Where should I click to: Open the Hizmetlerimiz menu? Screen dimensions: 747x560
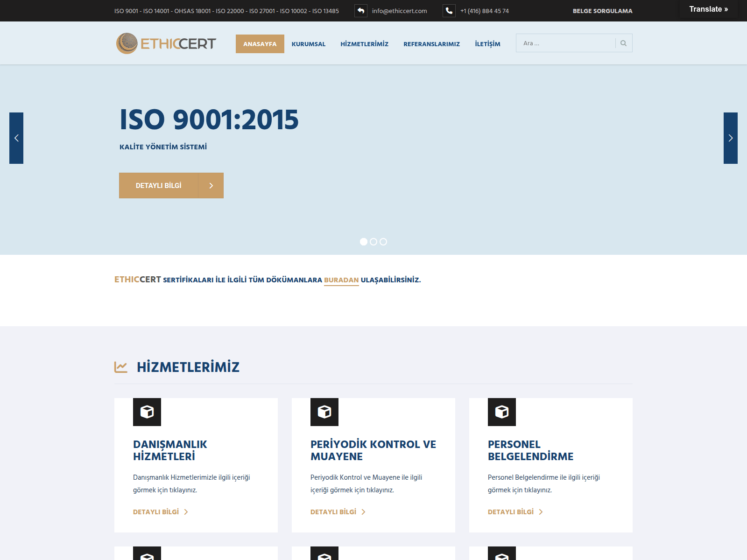365,44
